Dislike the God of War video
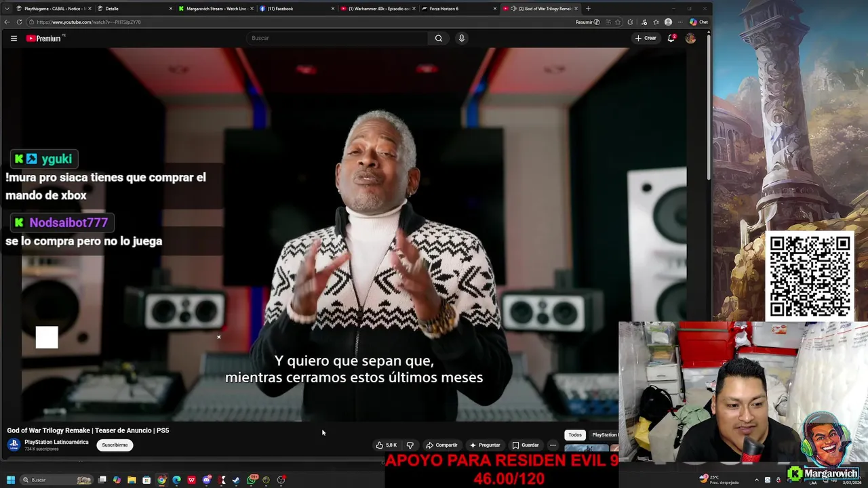Screen dimensions: 868x488 pyautogui.click(x=410, y=445)
